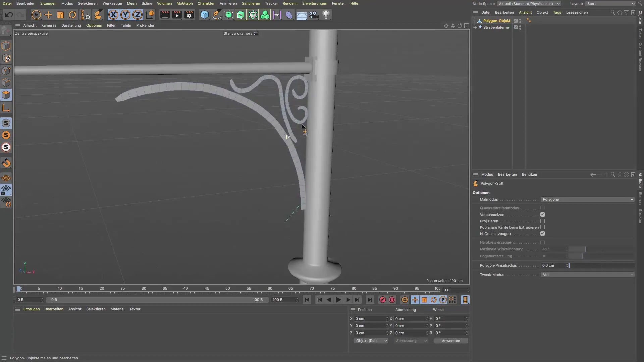The width and height of the screenshot is (644, 362).
Task: Switch to texture mode icon
Action: pos(6,58)
